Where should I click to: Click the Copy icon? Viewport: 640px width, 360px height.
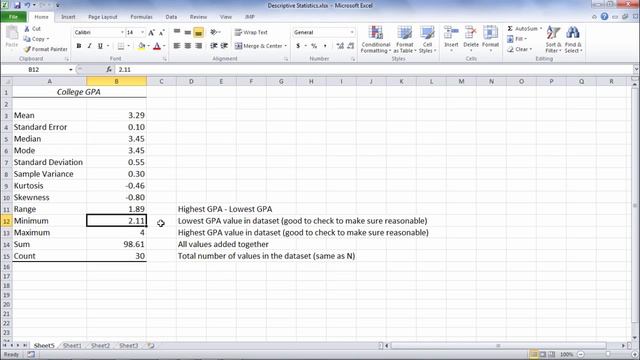[x=27, y=39]
